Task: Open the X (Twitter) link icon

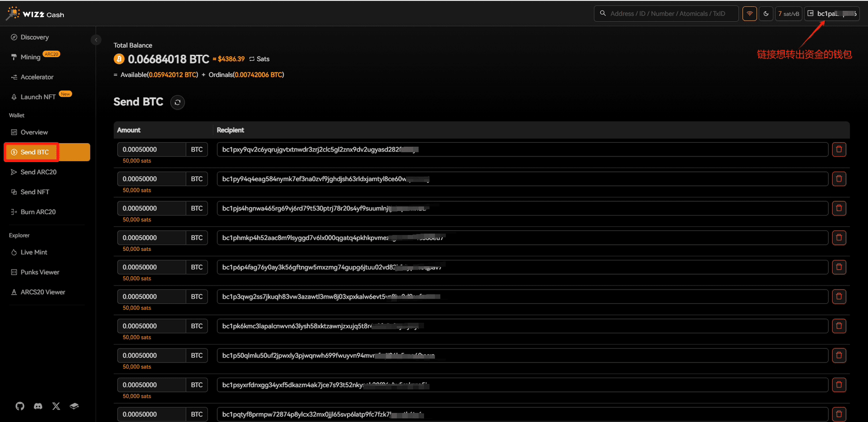Action: click(x=56, y=406)
